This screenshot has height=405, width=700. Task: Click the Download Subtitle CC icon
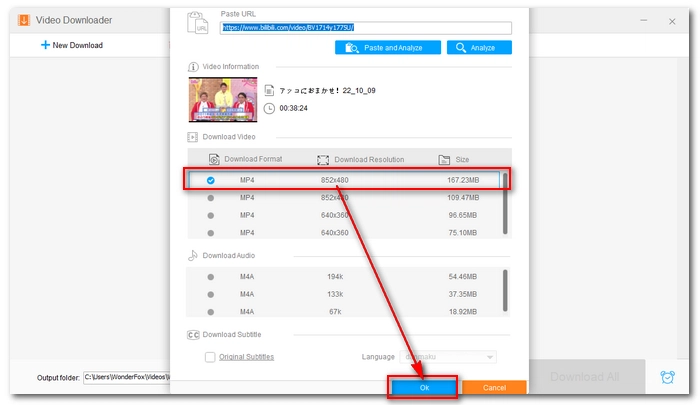[193, 334]
